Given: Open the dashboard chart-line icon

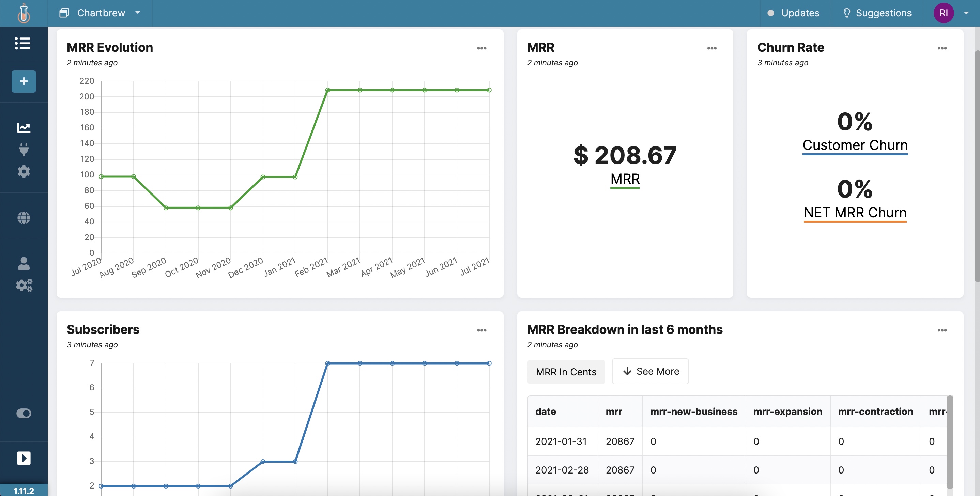Looking at the screenshot, I should pos(24,127).
